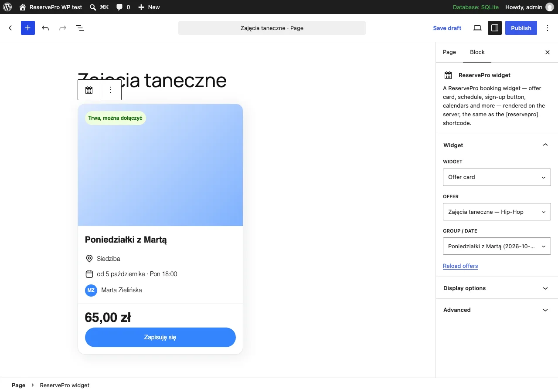Toggle the blue block inserter plus button
Image resolution: width=558 pixels, height=392 pixels.
[28, 28]
